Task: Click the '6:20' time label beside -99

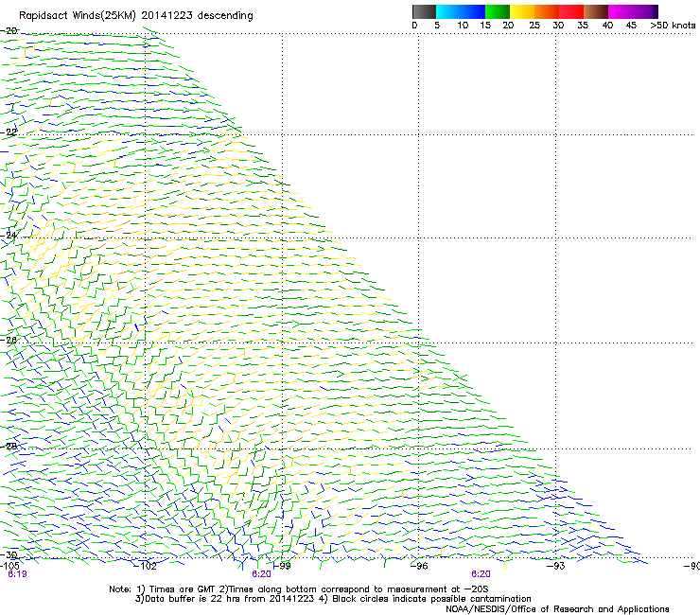Action: [261, 574]
